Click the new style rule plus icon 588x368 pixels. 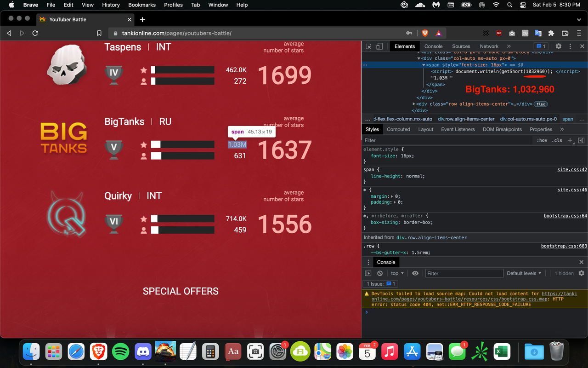570,140
